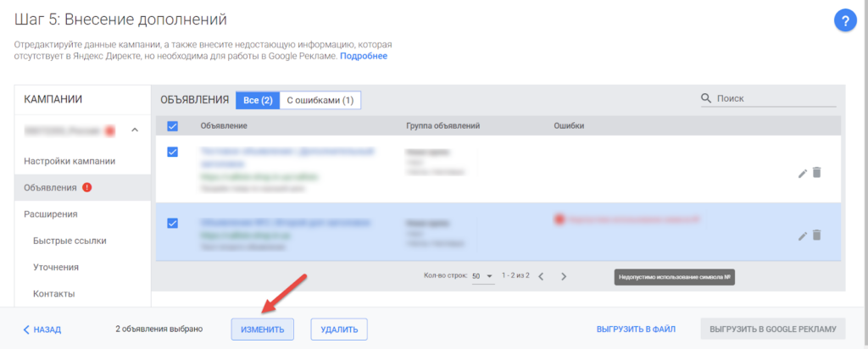The height and width of the screenshot is (349, 868).
Task: Uncheck the first ad row checkbox
Action: (x=173, y=152)
